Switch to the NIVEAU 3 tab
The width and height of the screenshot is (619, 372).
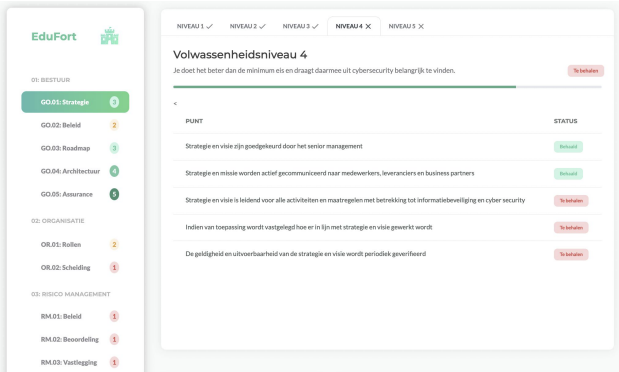point(300,26)
